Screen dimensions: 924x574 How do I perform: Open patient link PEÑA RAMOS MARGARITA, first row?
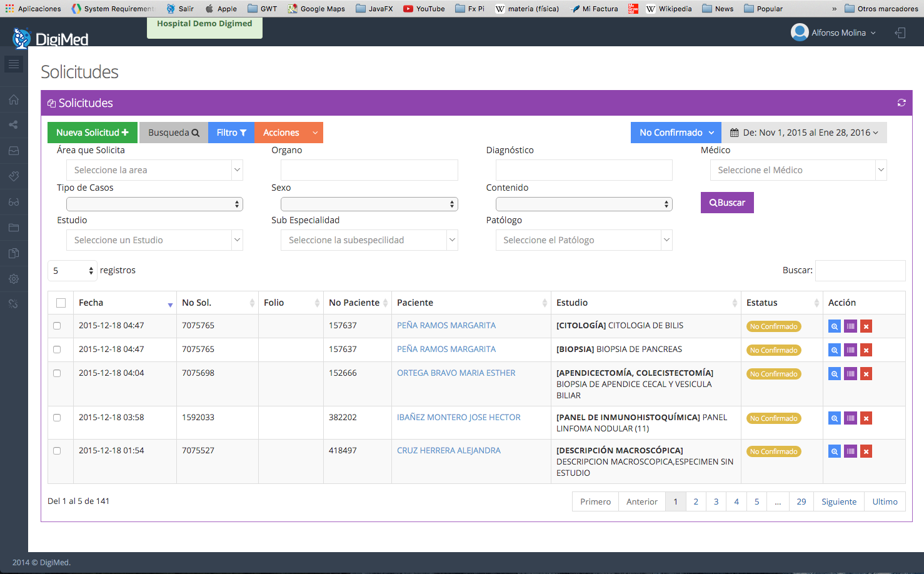tap(446, 326)
